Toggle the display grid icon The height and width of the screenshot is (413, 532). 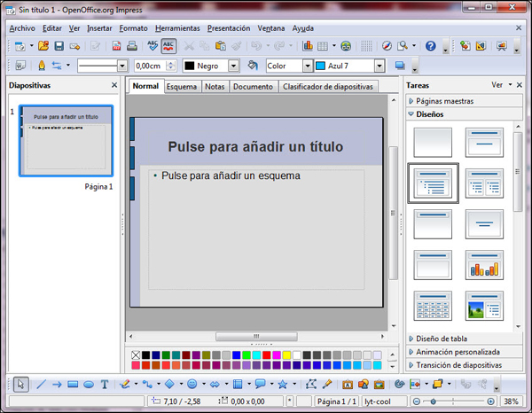tap(366, 46)
